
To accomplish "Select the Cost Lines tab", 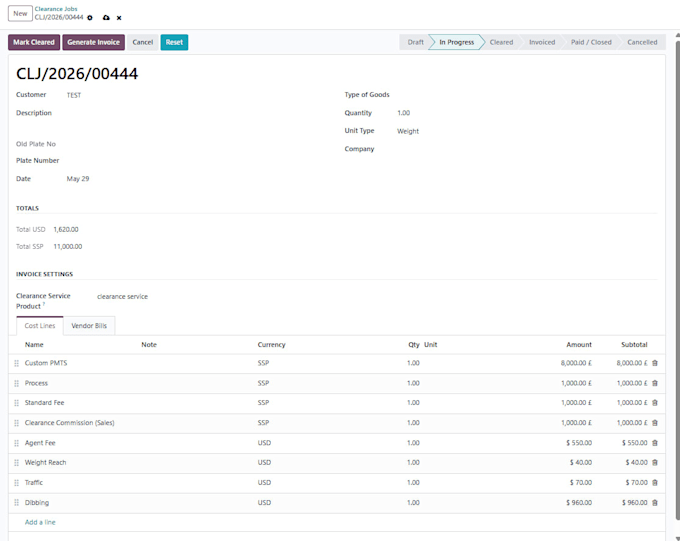I will coord(40,326).
